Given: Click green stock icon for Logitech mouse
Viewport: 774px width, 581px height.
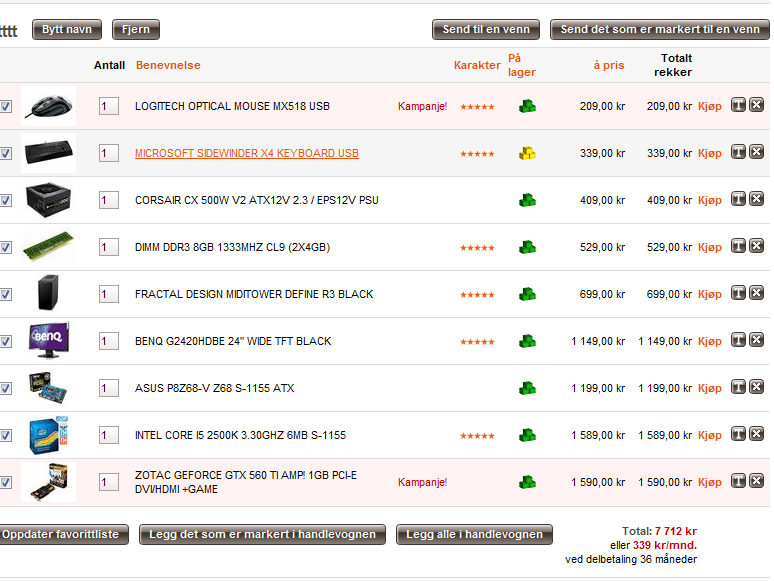Looking at the screenshot, I should 527,106.
